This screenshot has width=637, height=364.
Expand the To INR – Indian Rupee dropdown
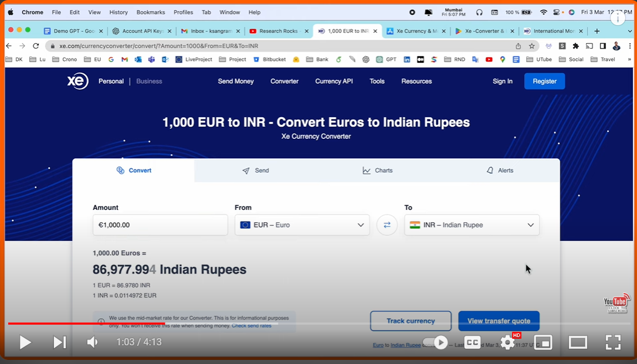coord(472,225)
